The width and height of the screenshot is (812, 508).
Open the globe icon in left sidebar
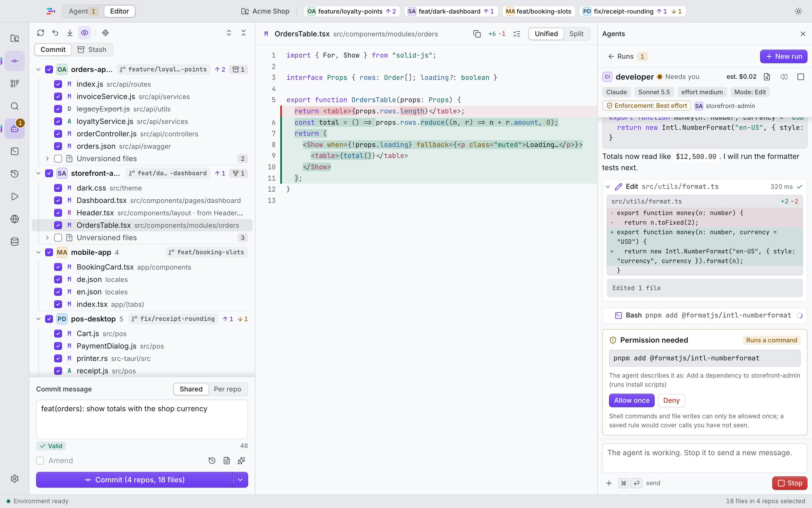(x=14, y=219)
